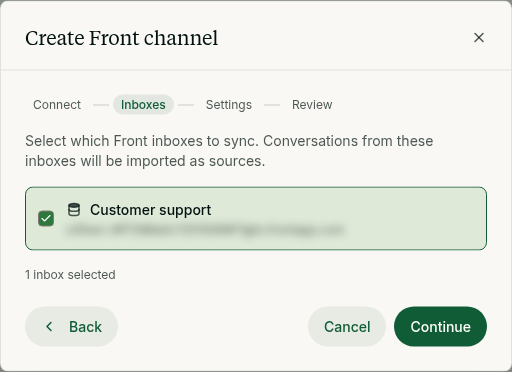The width and height of the screenshot is (512, 372).
Task: Click the Back button
Action: point(71,327)
